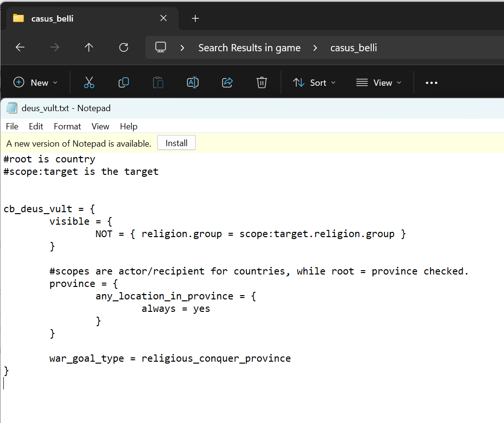Image resolution: width=504 pixels, height=423 pixels.
Task: Click the war_goal_type religious_conquer_province line
Action: 170,359
